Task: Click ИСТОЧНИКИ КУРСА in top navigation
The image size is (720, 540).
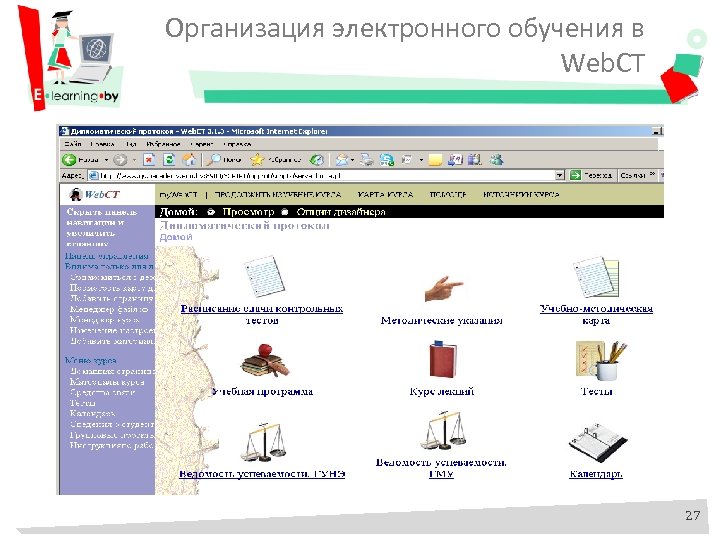Action: coord(521,195)
